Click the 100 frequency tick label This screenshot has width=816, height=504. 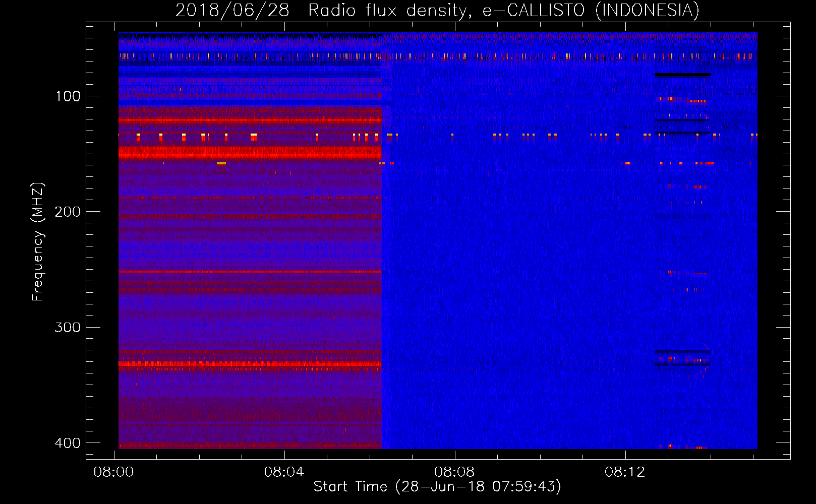68,96
